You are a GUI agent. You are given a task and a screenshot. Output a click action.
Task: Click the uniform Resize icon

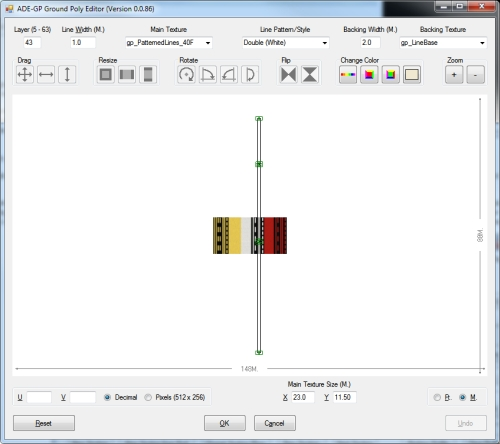pyautogui.click(x=106, y=74)
